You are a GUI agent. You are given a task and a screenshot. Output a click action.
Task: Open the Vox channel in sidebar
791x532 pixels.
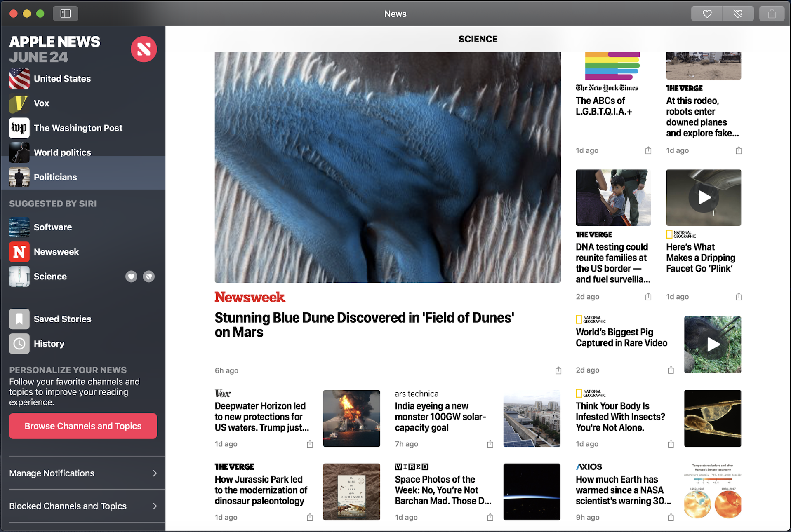[83, 103]
